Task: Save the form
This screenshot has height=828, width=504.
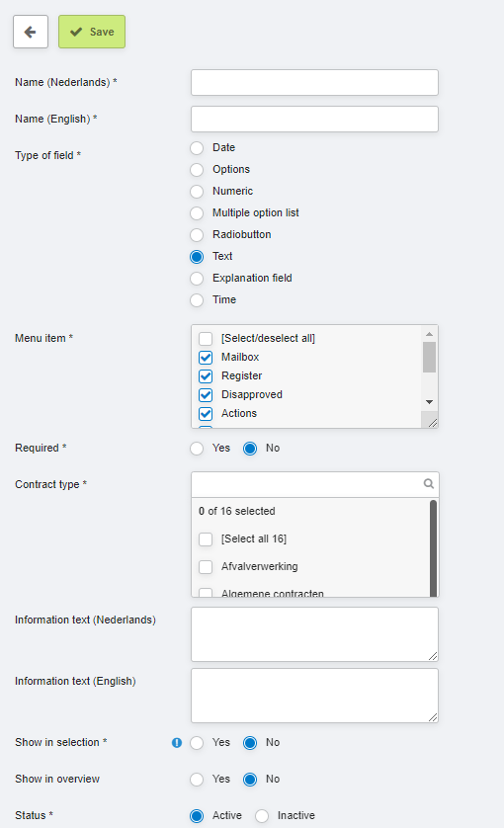Action: 92,32
